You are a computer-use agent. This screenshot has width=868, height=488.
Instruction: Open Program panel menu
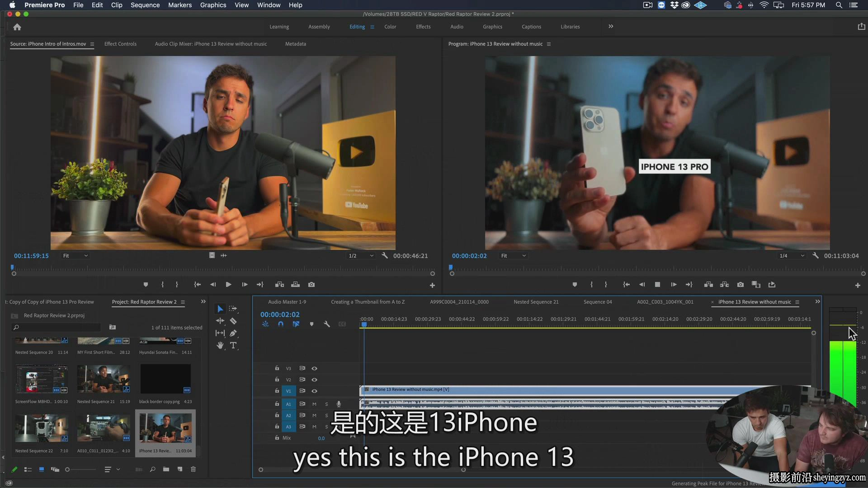pos(549,44)
